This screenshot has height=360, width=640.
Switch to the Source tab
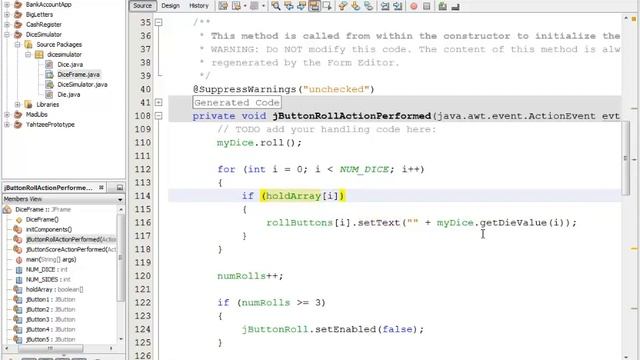pyautogui.click(x=142, y=6)
